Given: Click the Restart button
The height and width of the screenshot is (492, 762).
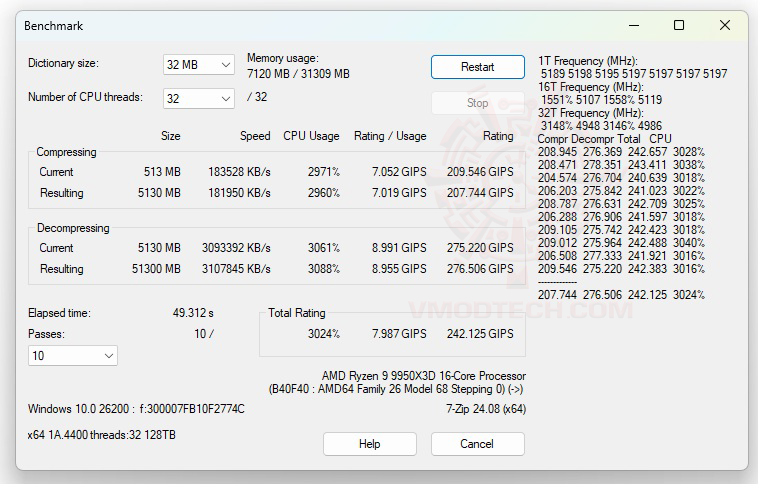Looking at the screenshot, I should point(477,67).
